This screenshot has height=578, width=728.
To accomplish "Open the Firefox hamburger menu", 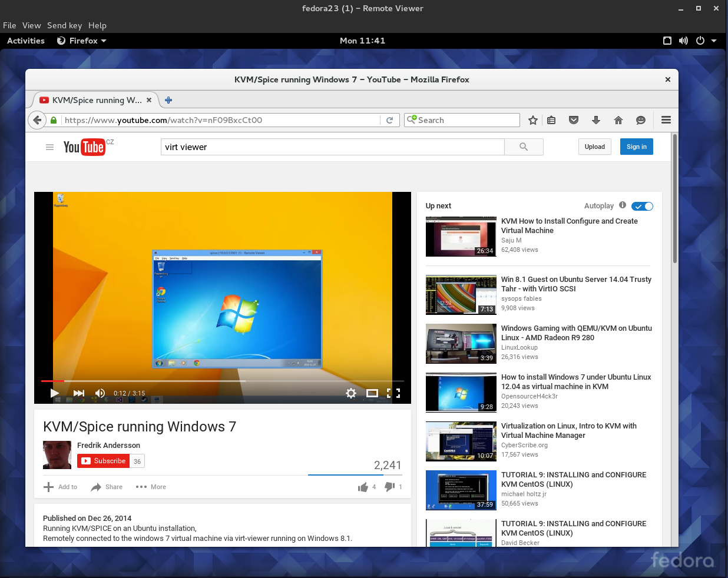I will pos(666,120).
